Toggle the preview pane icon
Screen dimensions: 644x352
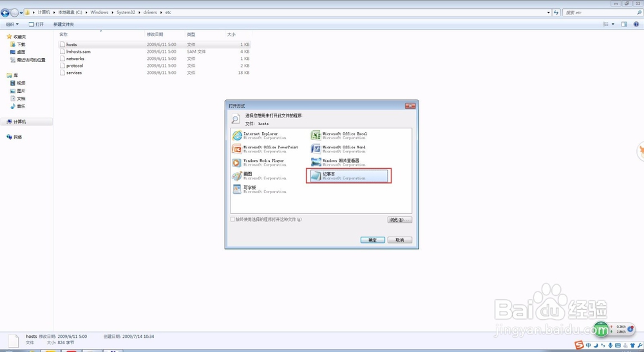point(624,24)
